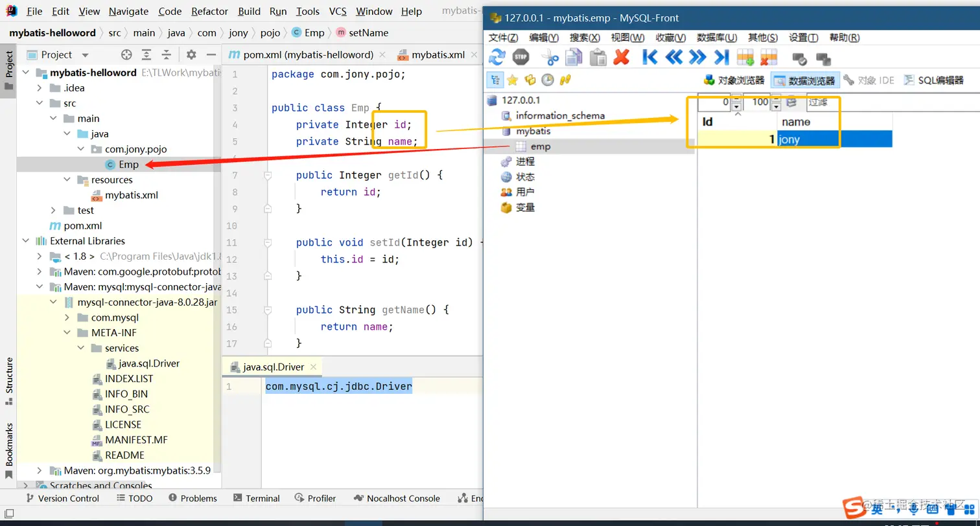Viewport: 980px width, 526px height.
Task: Open Project panel gear settings
Action: pyautogui.click(x=191, y=54)
